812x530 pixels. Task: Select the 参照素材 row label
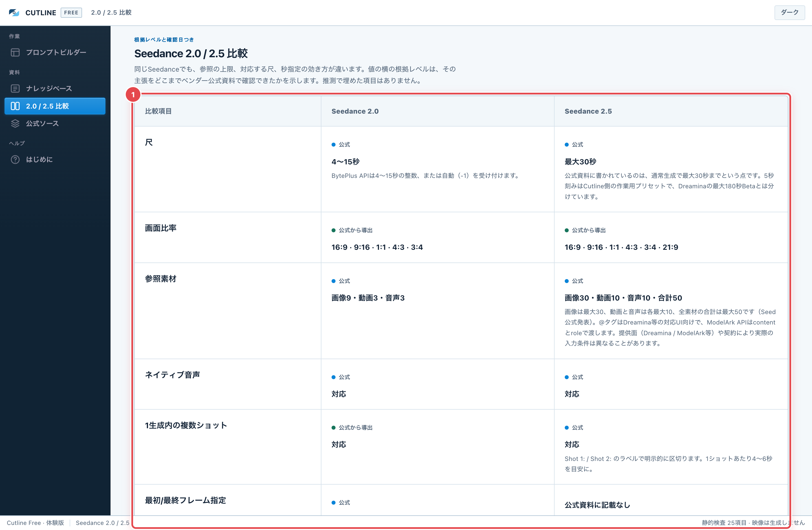161,279
